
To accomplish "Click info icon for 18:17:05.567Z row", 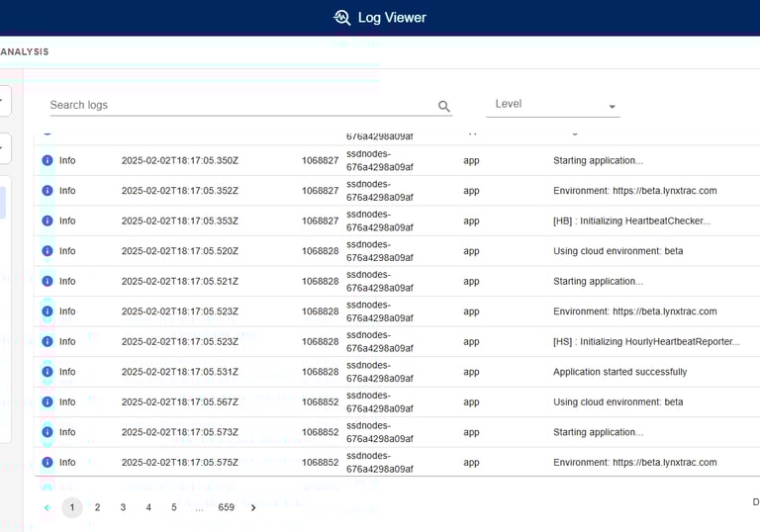I will (x=47, y=401).
